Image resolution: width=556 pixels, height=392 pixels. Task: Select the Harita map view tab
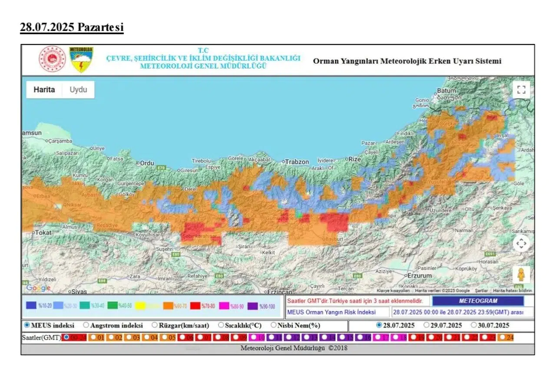click(44, 90)
